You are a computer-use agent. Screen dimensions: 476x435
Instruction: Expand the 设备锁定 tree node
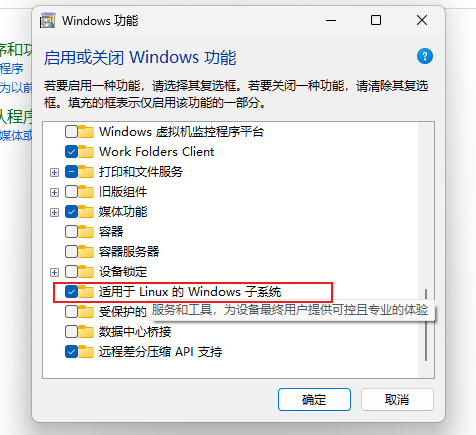pos(54,272)
